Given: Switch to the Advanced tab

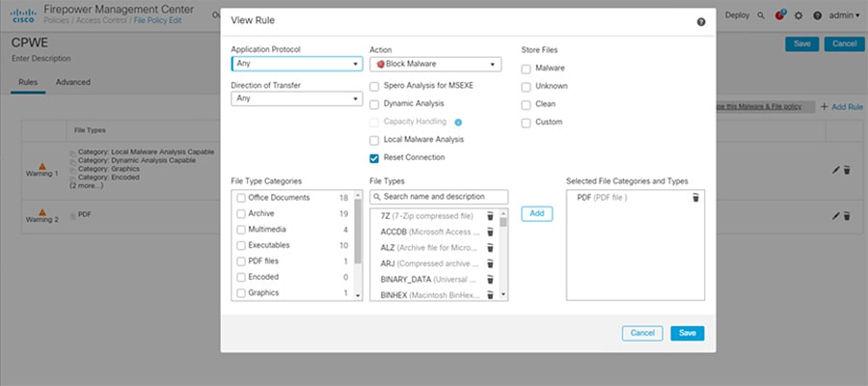Looking at the screenshot, I should pyautogui.click(x=72, y=82).
